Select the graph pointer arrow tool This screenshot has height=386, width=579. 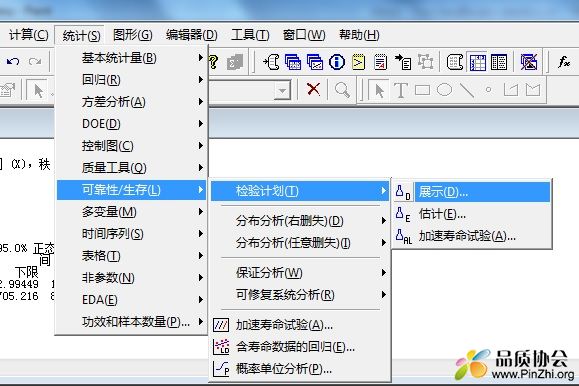pyautogui.click(x=379, y=90)
